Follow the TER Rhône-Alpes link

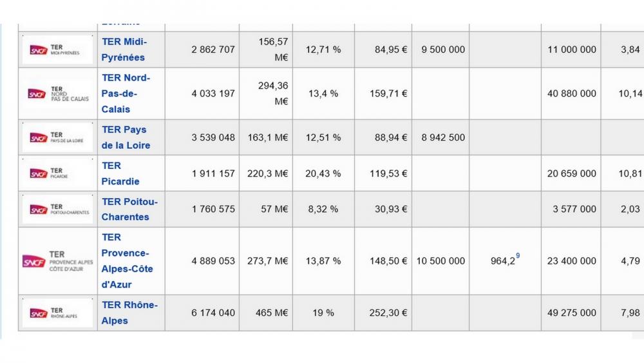pos(129,313)
